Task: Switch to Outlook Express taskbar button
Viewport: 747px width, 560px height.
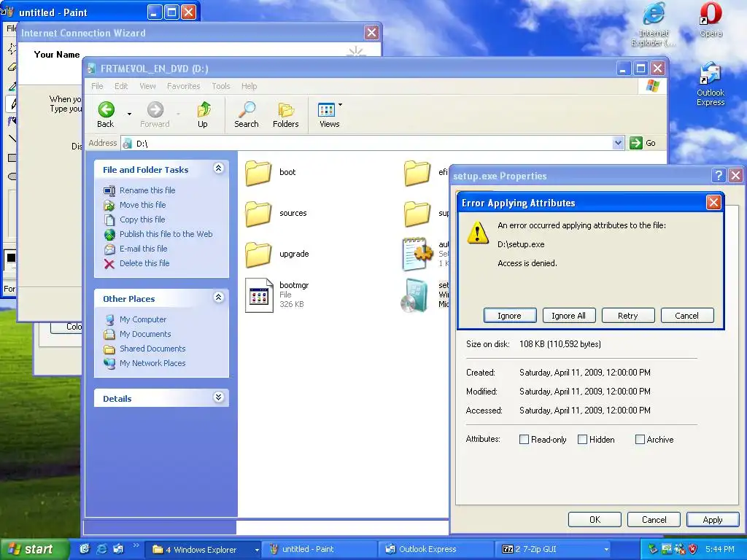Action: (x=437, y=550)
